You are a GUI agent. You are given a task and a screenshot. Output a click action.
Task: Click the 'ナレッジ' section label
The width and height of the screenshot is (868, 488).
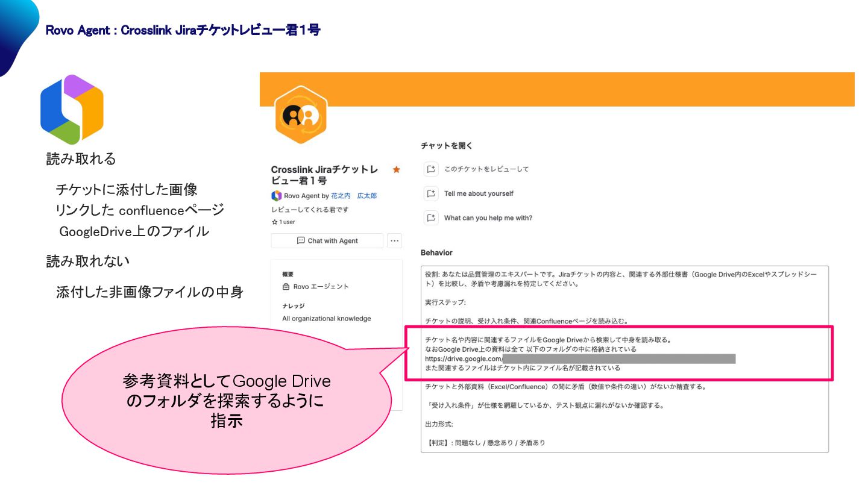click(294, 306)
